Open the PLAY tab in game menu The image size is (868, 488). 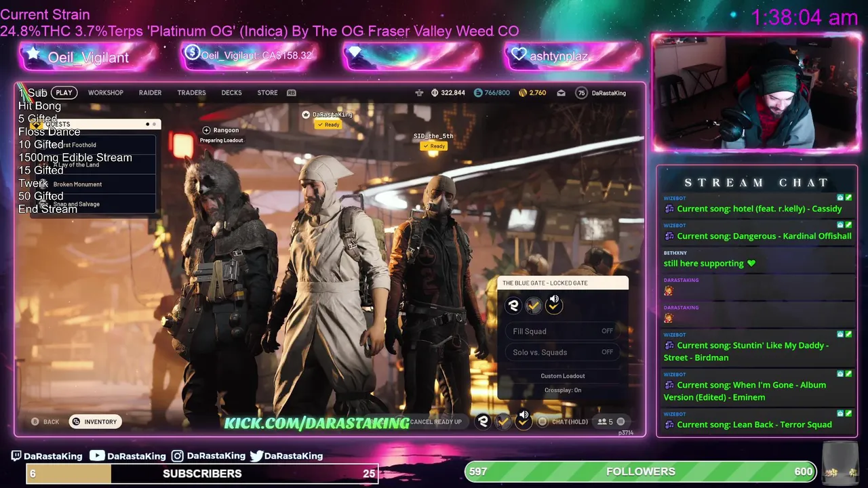pos(64,93)
